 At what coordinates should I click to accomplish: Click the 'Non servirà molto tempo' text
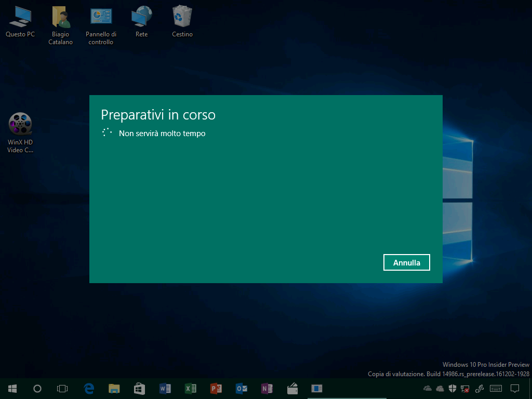(x=162, y=134)
